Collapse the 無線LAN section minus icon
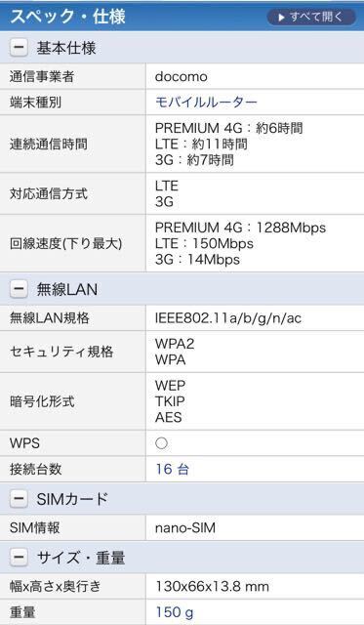 (x=19, y=289)
